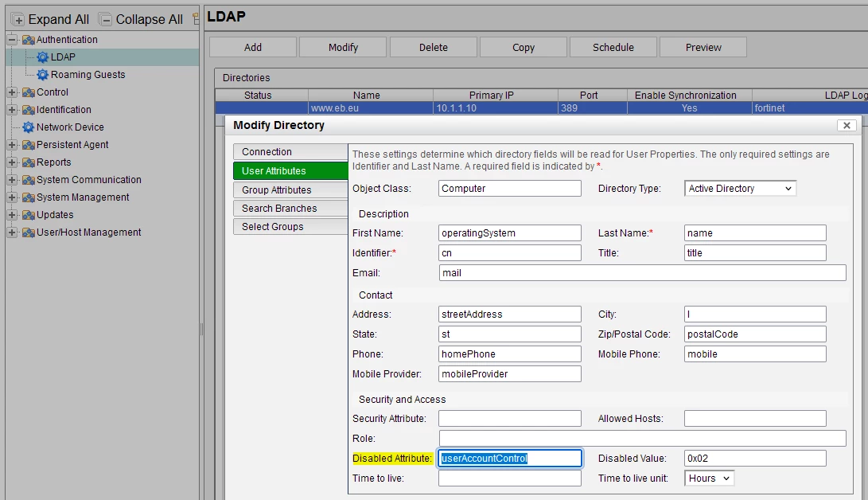This screenshot has height=500, width=868.
Task: Click the Add button
Action: point(253,48)
